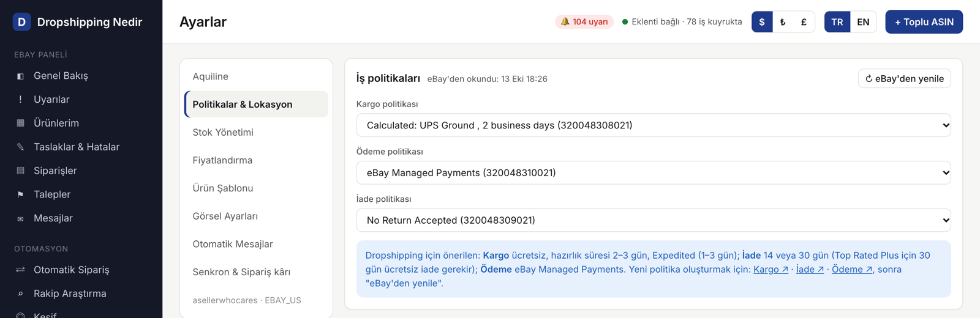
Task: Select Politikalar & Lokasyon settings tab
Action: click(256, 105)
